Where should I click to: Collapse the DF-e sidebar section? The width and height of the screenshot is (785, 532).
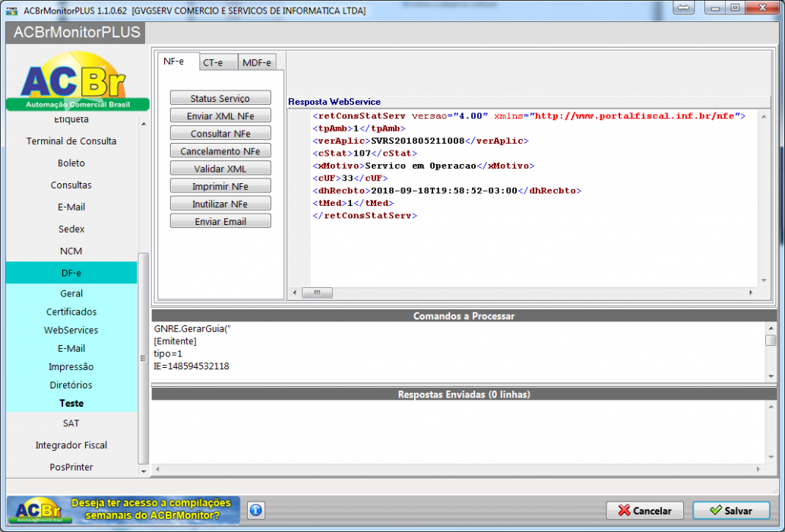pos(71,273)
